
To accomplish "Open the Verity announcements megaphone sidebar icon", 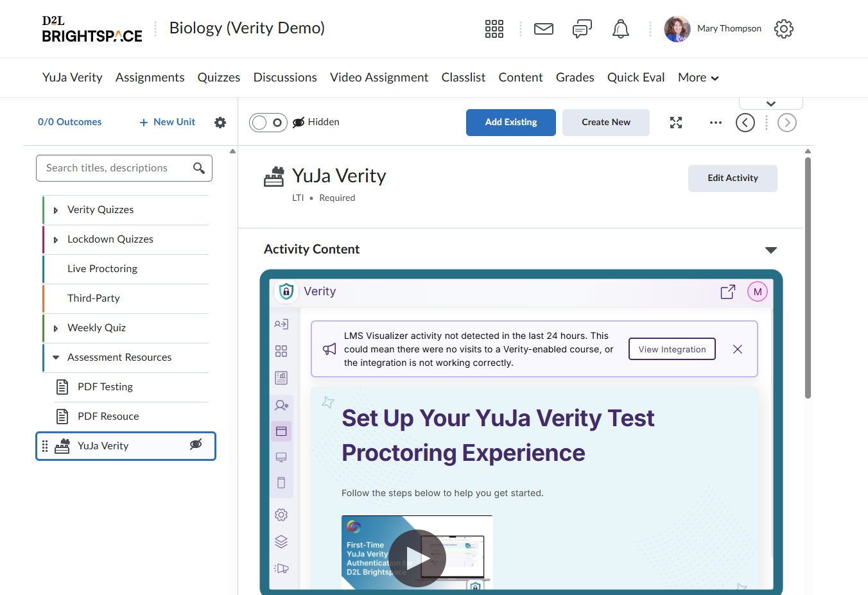I will click(281, 568).
